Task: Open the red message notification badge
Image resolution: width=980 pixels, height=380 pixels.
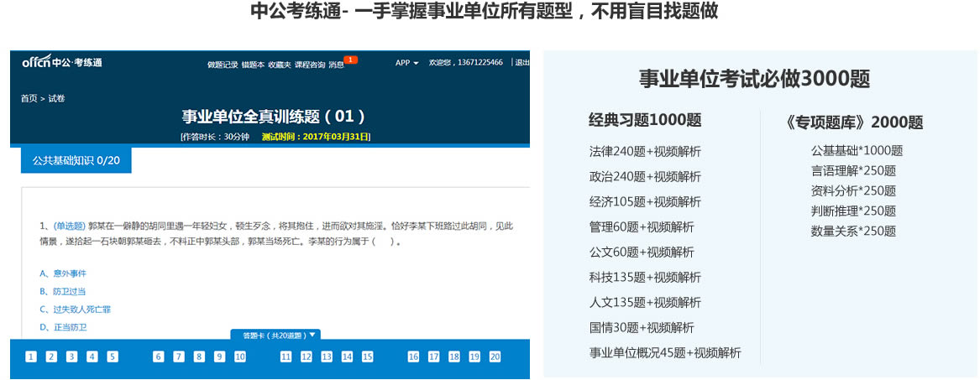Action: coord(350,60)
